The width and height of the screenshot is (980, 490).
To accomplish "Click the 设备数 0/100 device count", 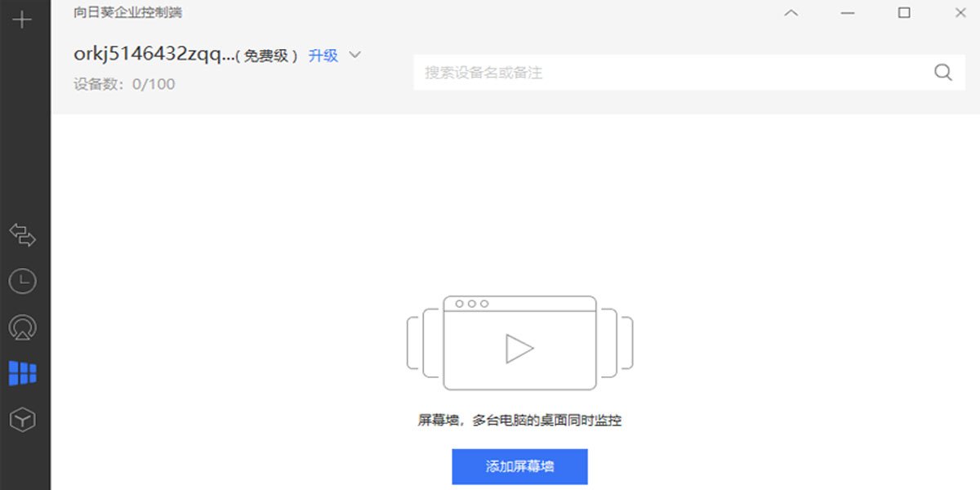I will click(124, 83).
